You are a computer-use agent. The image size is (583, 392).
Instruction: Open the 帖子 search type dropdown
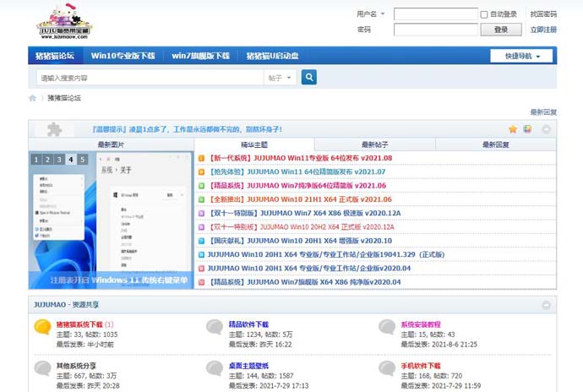coord(281,78)
